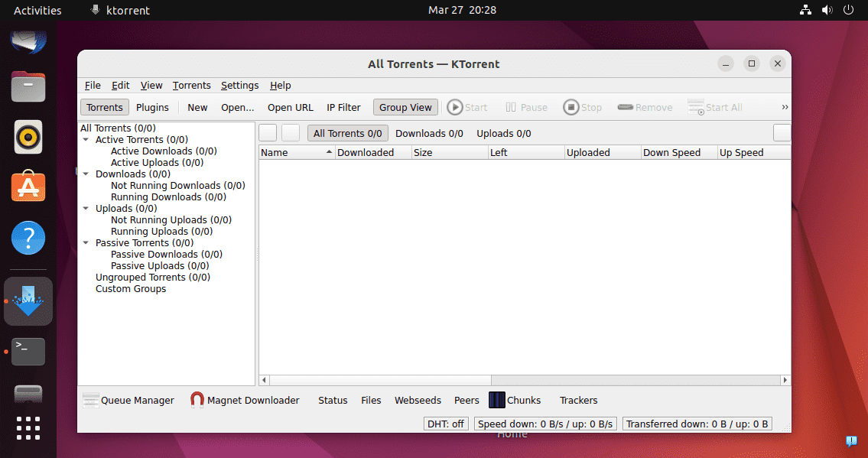Click the Remove torrent icon

point(625,107)
